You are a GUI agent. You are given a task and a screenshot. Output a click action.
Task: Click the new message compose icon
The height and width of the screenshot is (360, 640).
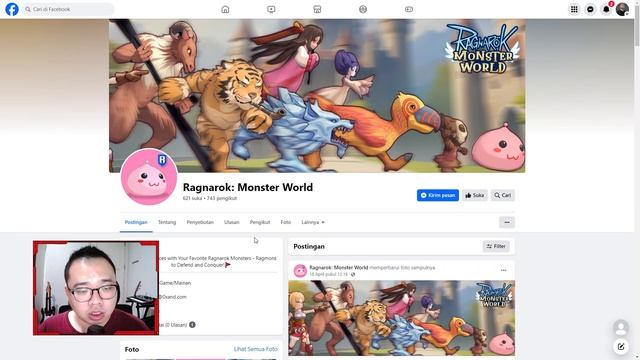[x=621, y=347]
